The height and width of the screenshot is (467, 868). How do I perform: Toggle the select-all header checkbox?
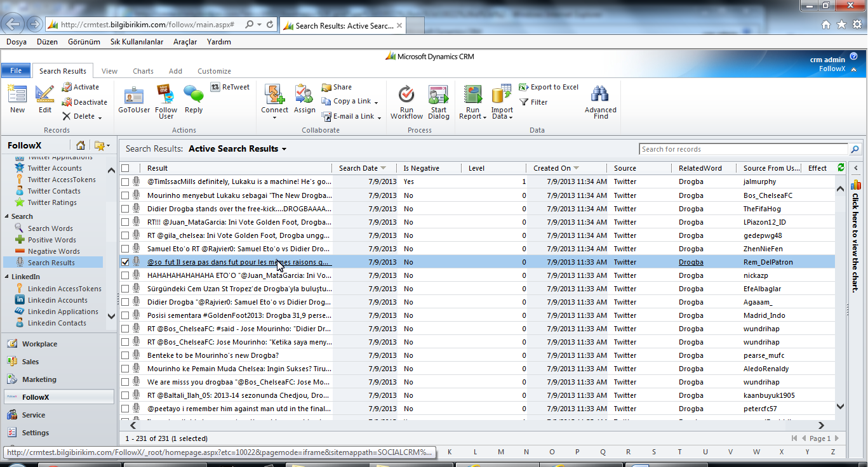(125, 168)
